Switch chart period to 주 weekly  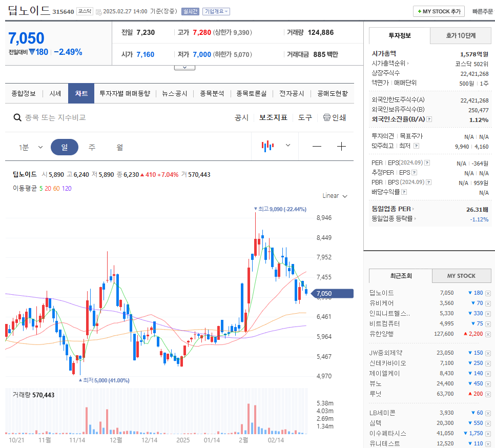(92, 147)
